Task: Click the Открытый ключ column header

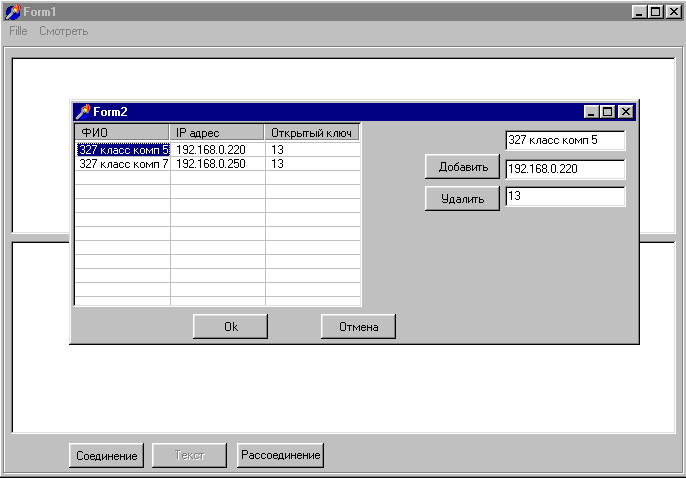Action: (x=312, y=132)
